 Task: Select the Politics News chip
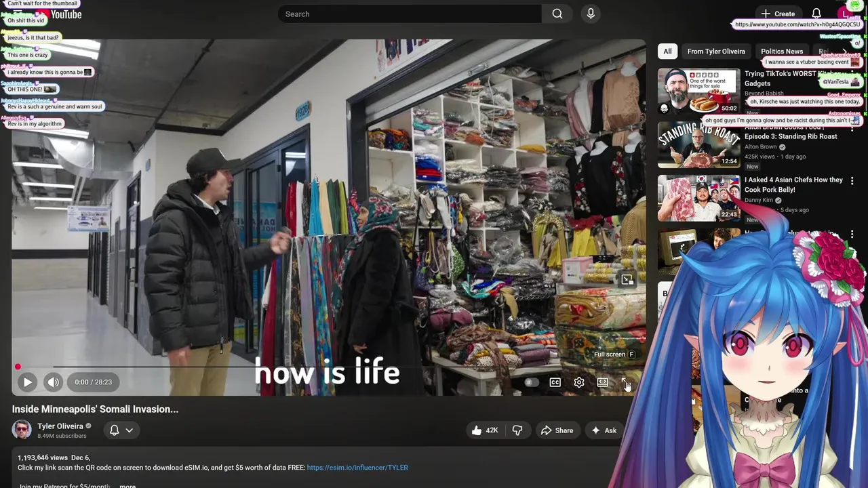click(x=782, y=52)
